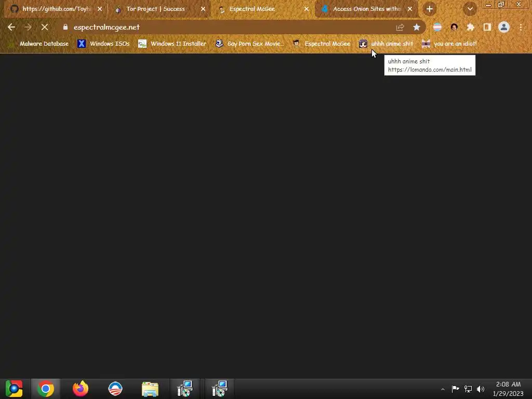Image resolution: width=532 pixels, height=399 pixels.
Task: Open the Malware Database bookmark
Action: [39, 44]
